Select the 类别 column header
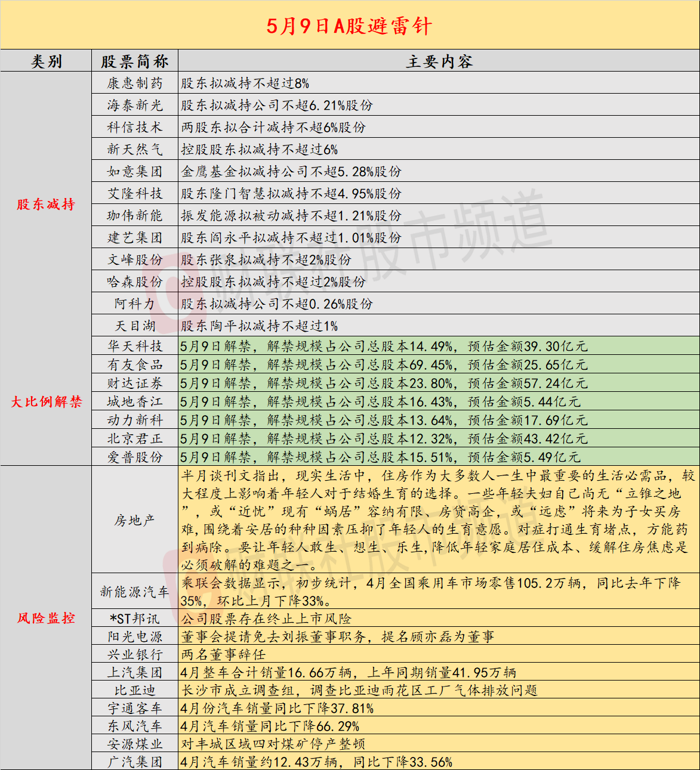The width and height of the screenshot is (700, 770). (46, 61)
